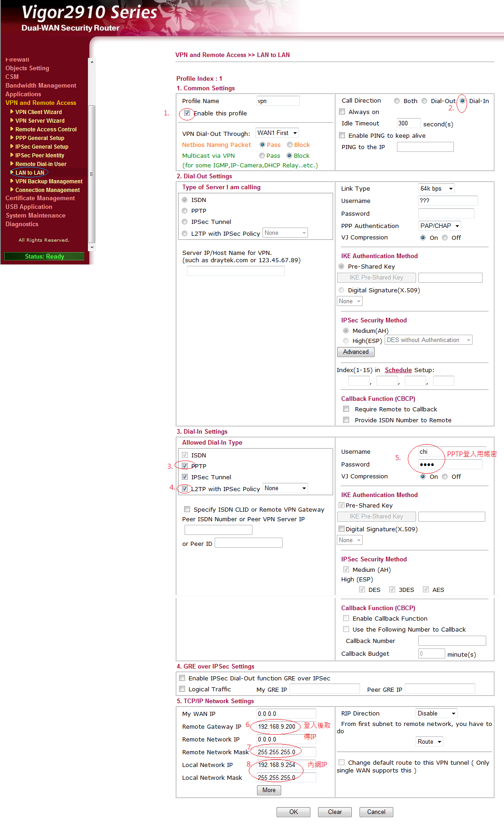Screen dimensions: 504x824
Task: Select LAN to LAN menu item
Action: (30, 173)
